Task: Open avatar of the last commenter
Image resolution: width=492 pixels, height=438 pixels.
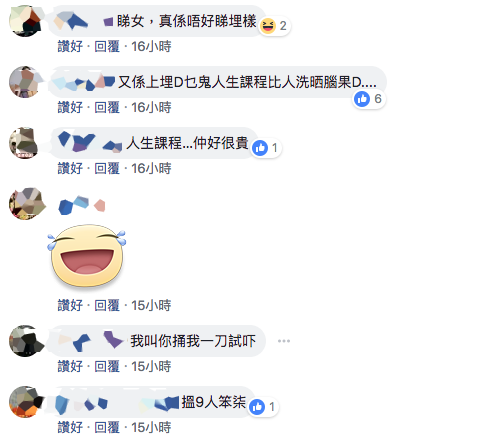Action: pyautogui.click(x=25, y=402)
